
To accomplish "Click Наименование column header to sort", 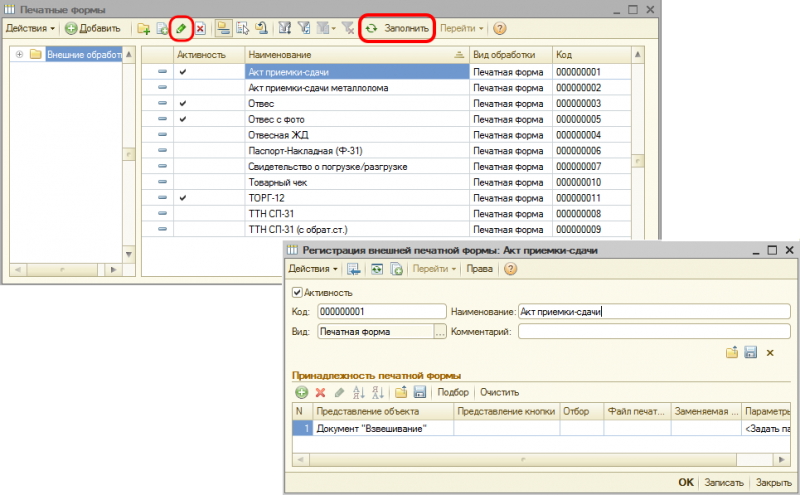I will click(357, 55).
